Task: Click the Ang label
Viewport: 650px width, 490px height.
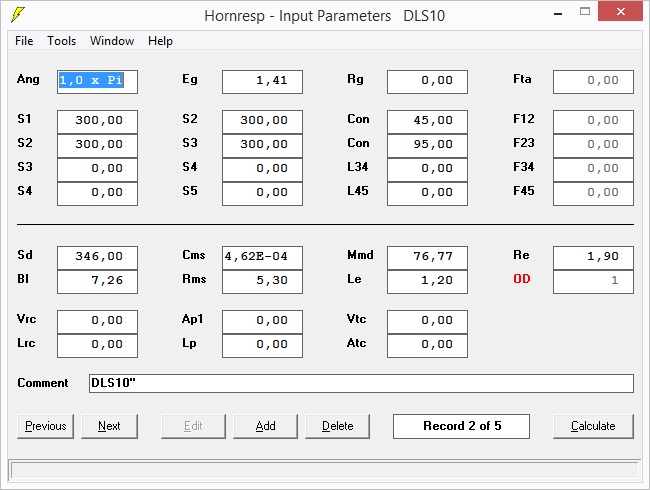Action: click(x=28, y=79)
